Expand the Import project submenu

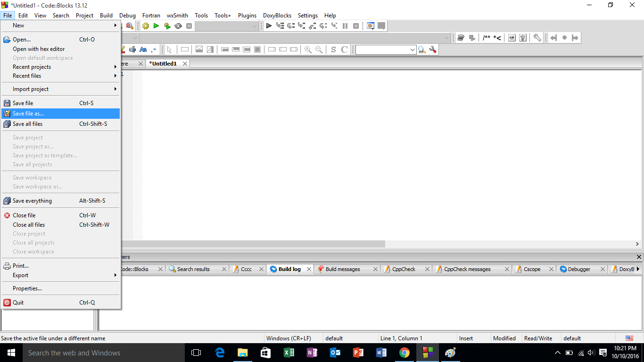pos(60,89)
